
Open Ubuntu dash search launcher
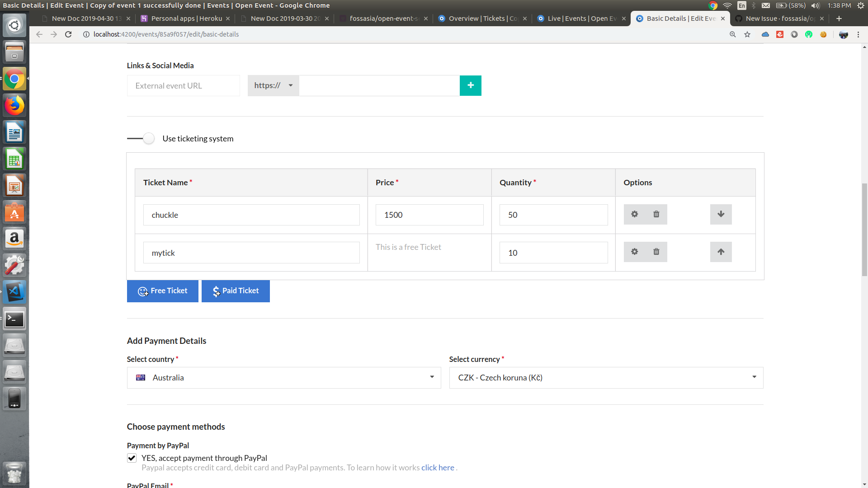tap(14, 25)
